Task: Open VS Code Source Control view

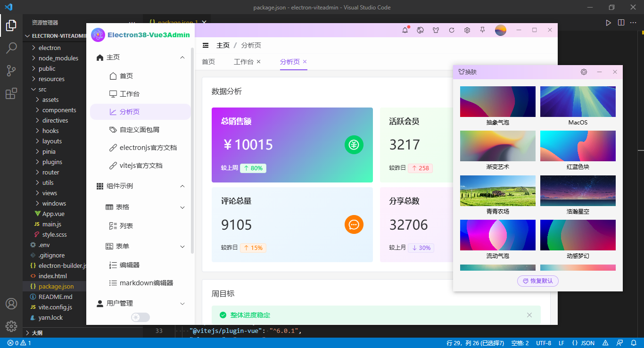Action: tap(11, 71)
